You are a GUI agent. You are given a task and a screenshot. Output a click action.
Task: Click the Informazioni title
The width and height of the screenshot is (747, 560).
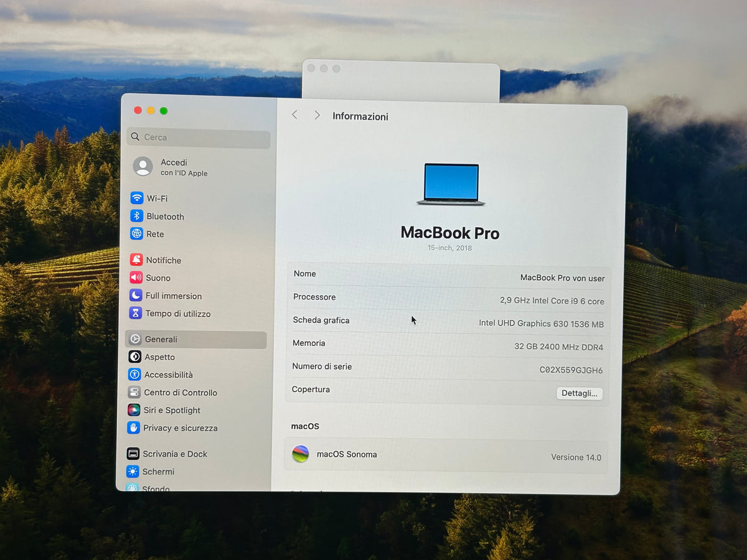coord(360,116)
